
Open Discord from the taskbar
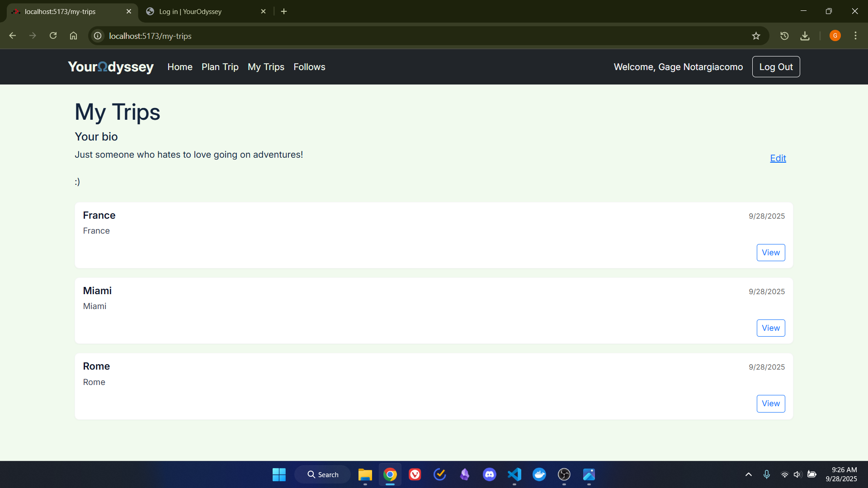point(489,474)
